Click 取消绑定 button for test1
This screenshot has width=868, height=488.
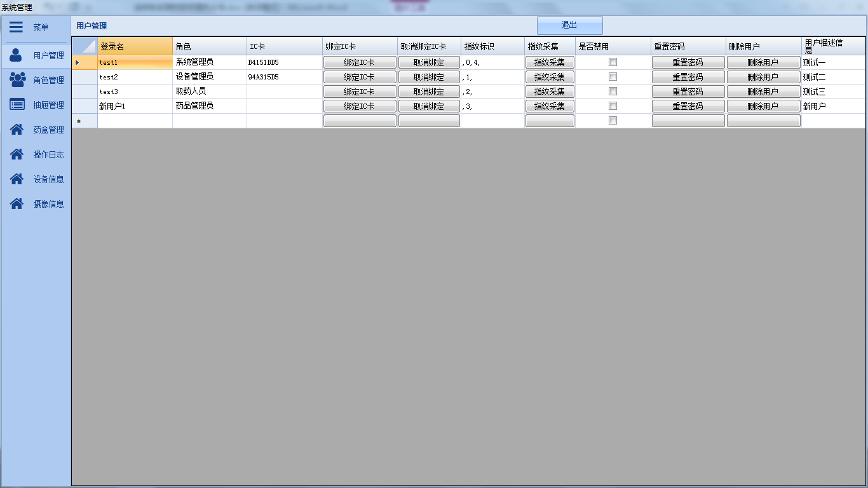pos(429,62)
